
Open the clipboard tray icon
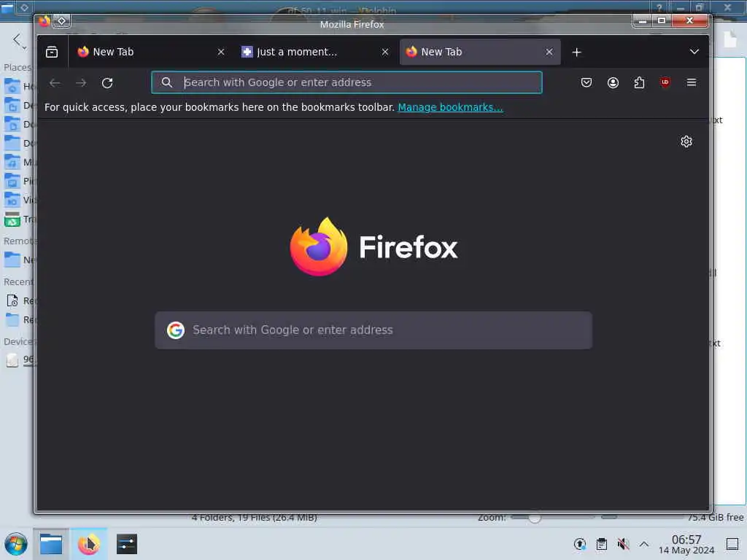tap(602, 544)
